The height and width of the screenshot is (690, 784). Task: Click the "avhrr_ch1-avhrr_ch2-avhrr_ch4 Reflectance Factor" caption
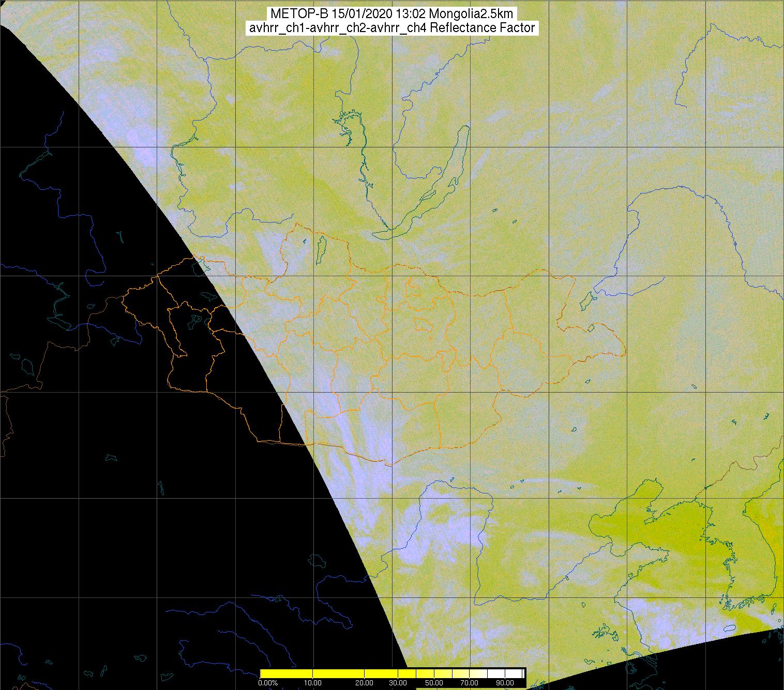pyautogui.click(x=391, y=28)
